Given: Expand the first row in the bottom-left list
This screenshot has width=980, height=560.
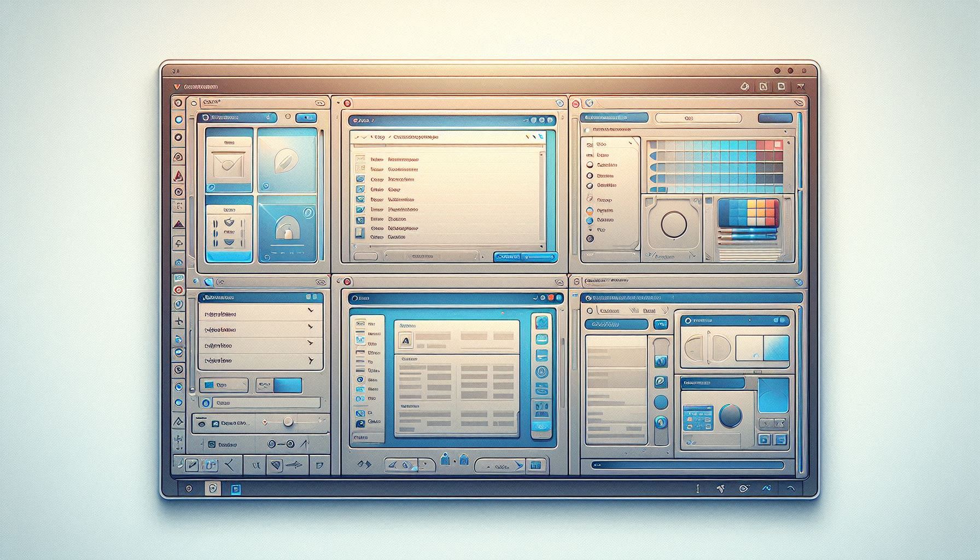Looking at the screenshot, I should pos(311,310).
